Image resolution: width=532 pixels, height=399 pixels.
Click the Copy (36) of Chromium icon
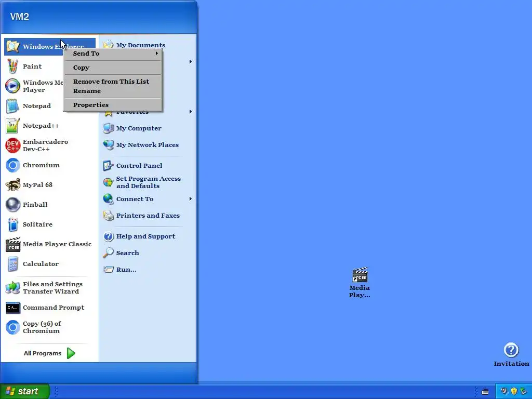click(x=12, y=327)
